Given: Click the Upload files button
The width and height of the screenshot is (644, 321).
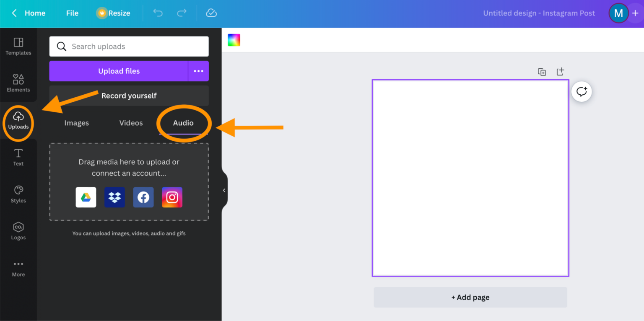Looking at the screenshot, I should 119,71.
